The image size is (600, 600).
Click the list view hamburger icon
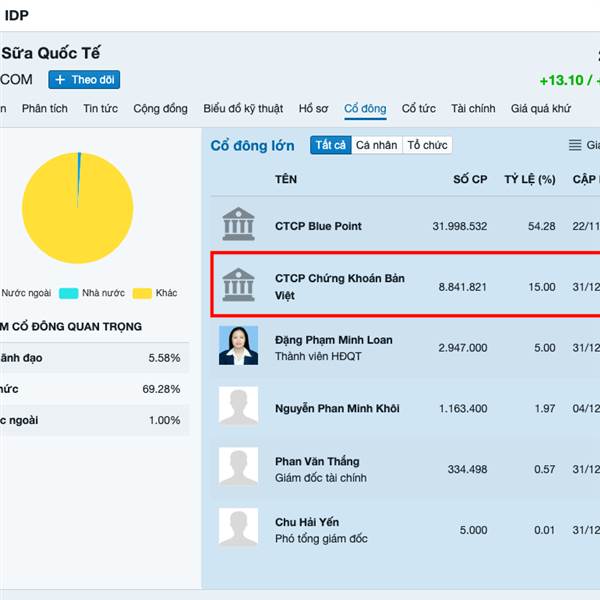click(575, 145)
